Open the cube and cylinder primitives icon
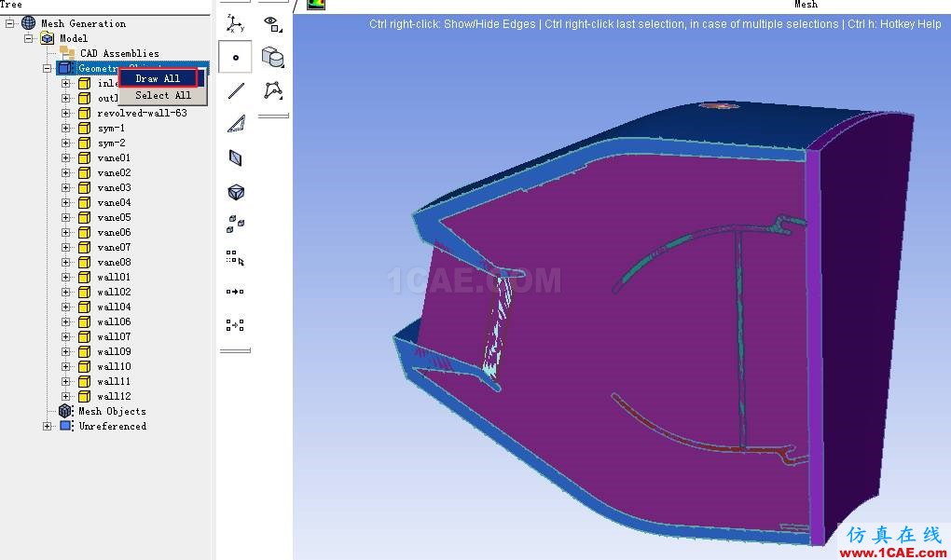 273,58
